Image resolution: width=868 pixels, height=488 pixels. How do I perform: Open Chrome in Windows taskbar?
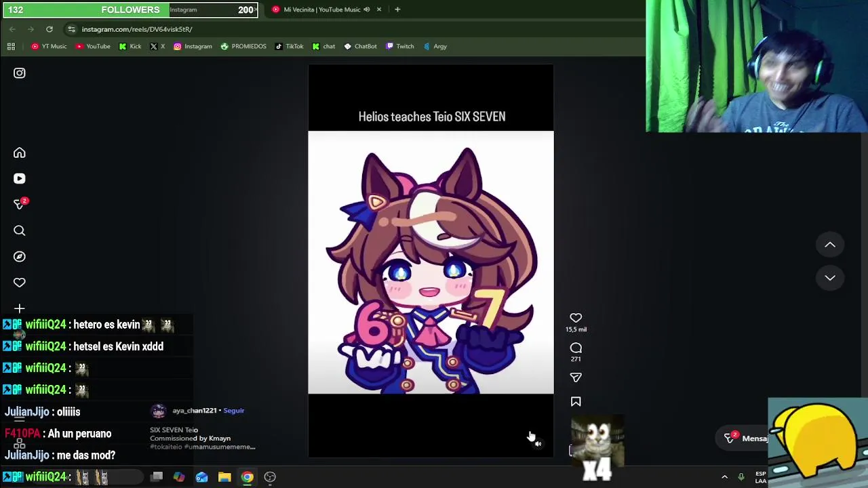click(x=247, y=477)
